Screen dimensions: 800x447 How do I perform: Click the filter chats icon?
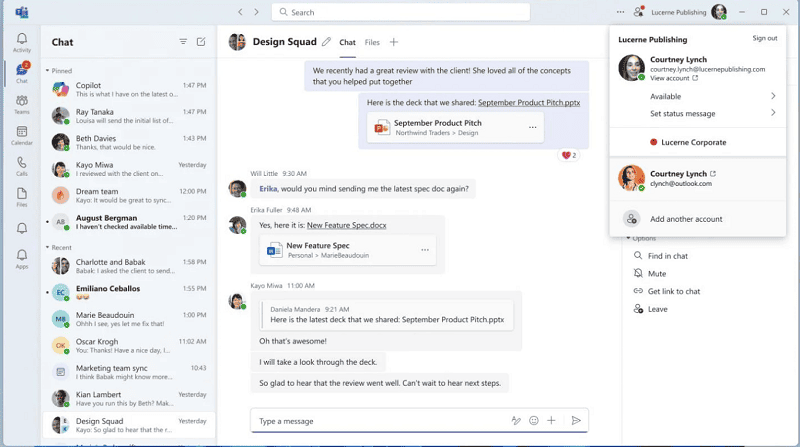pos(183,42)
